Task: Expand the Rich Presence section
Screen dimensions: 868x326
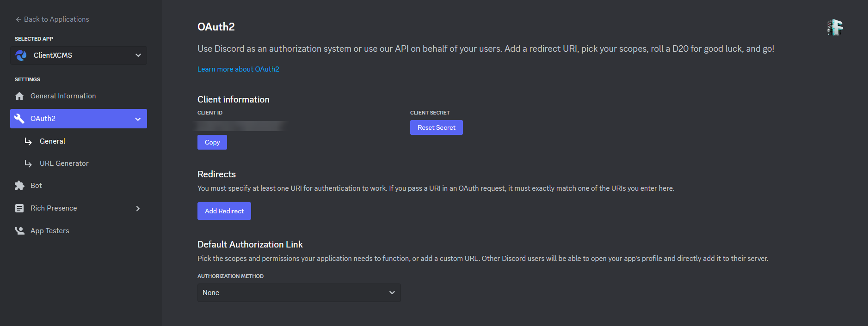Action: tap(138, 208)
